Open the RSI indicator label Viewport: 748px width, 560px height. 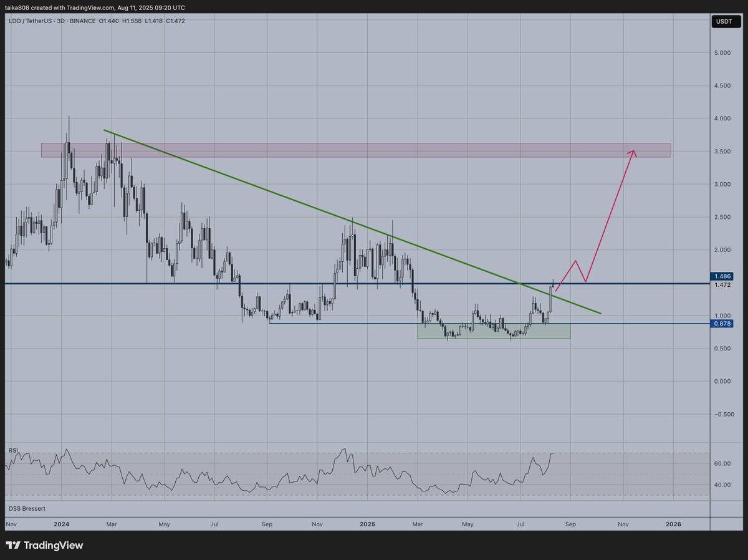point(12,450)
